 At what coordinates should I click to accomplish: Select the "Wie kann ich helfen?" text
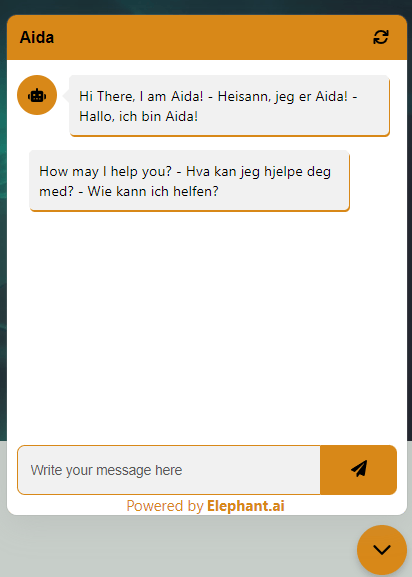pyautogui.click(x=153, y=191)
